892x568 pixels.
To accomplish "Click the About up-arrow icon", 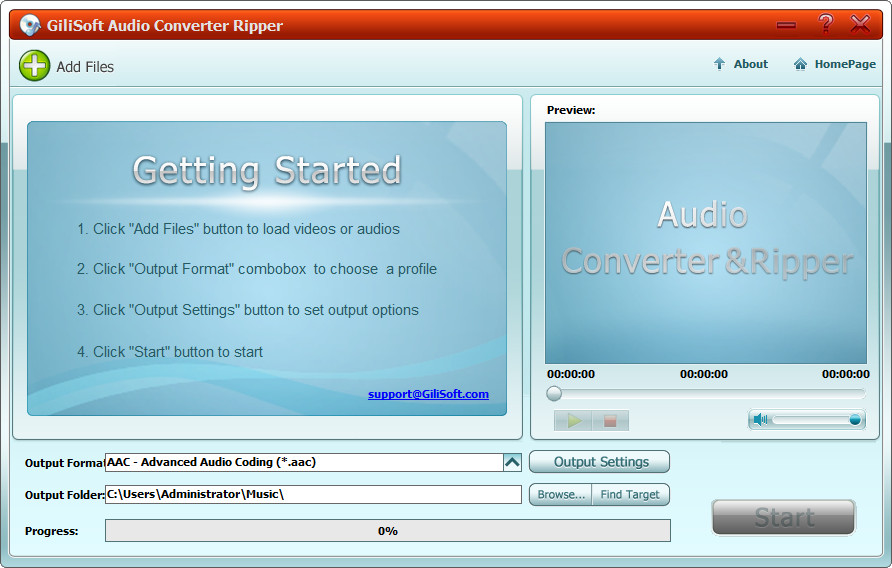I will click(x=719, y=64).
